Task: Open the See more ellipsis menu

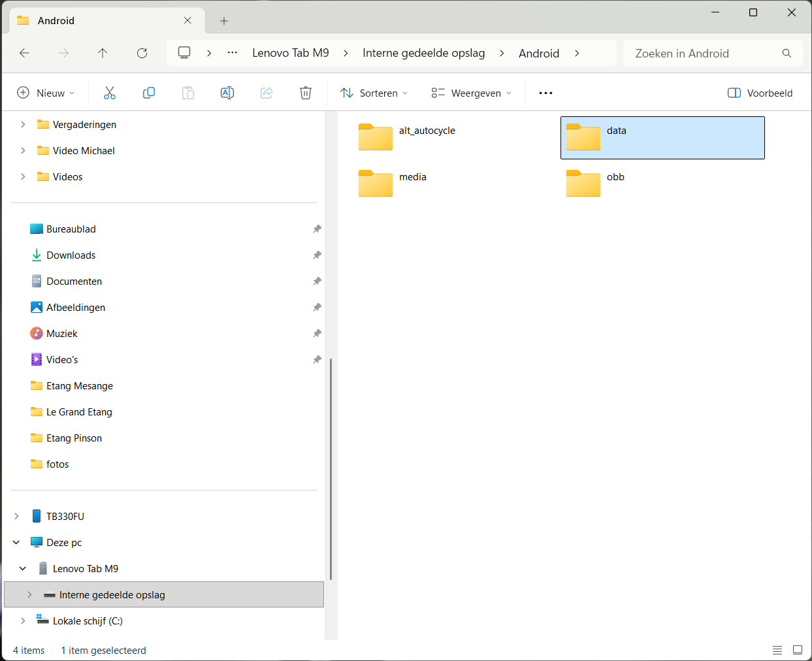Action: coord(545,93)
